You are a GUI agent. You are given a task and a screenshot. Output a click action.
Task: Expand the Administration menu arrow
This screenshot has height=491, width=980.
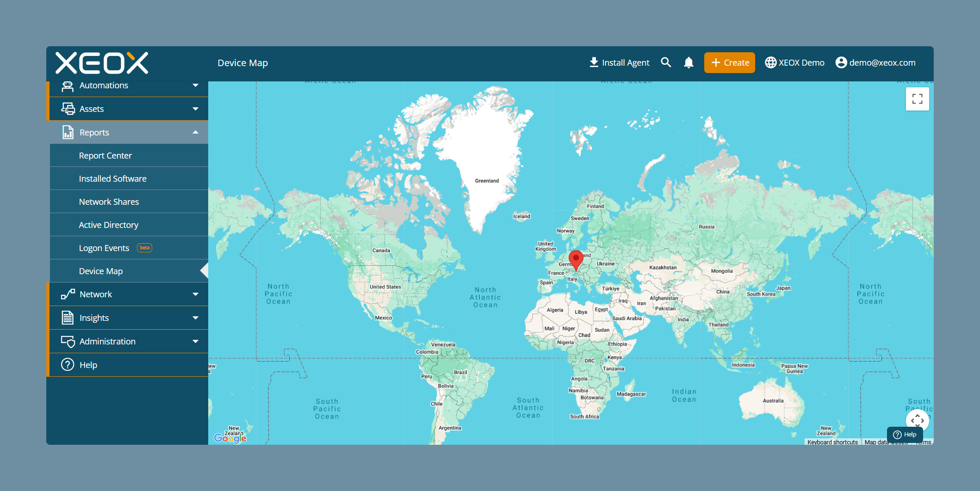(195, 341)
